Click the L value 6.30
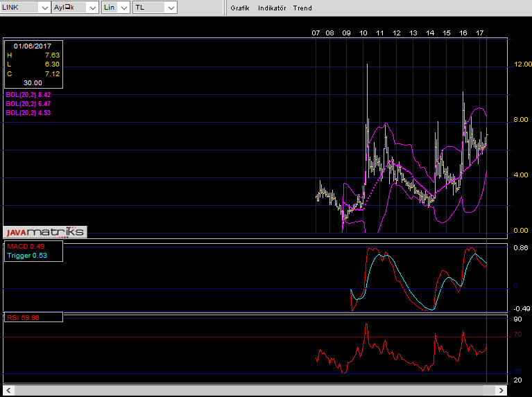This screenshot has height=397, width=532. [x=52, y=64]
